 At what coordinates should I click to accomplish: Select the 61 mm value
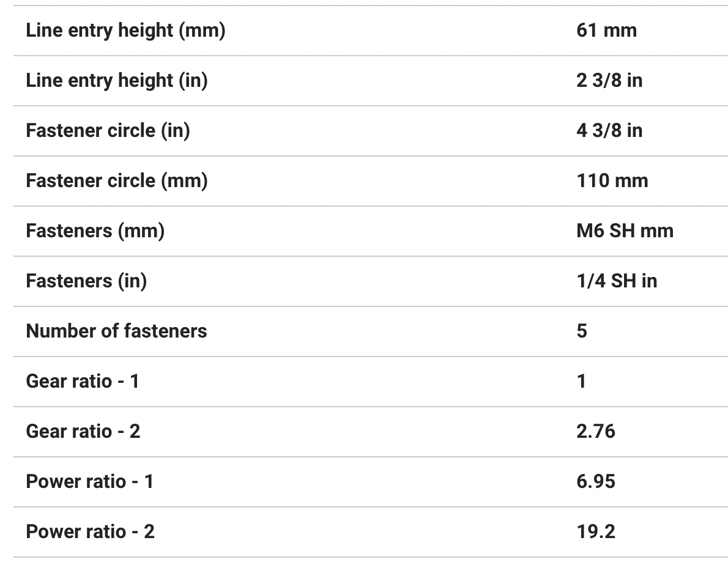pos(606,30)
